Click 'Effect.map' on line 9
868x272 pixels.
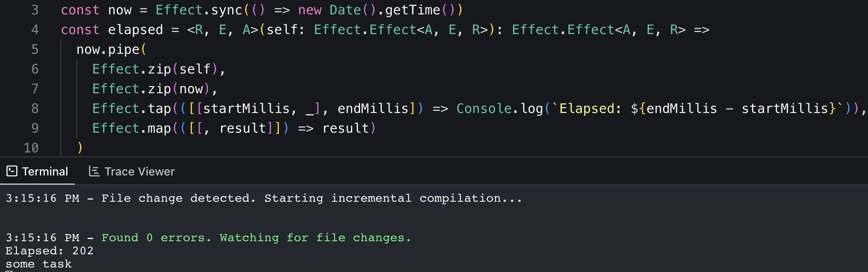click(x=132, y=128)
